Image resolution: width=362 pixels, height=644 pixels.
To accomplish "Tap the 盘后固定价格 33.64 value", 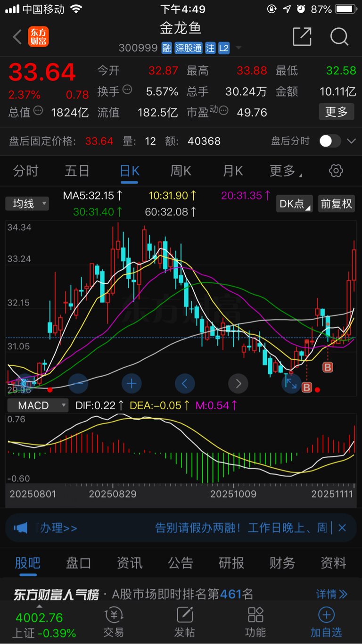I will pos(99,141).
